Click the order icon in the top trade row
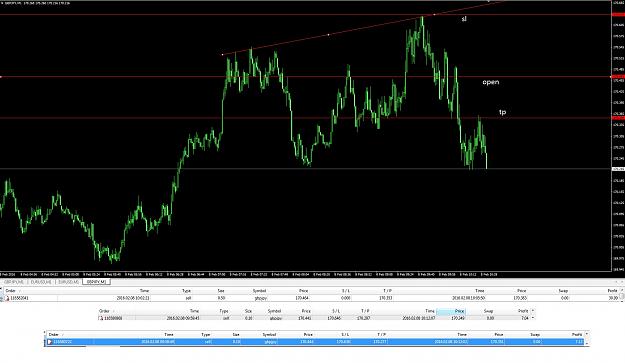625x363 pixels. pyautogui.click(x=7, y=298)
